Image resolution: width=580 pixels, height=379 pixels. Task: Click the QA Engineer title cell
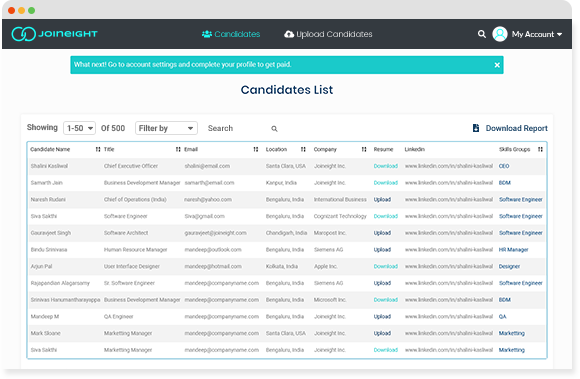(x=118, y=317)
